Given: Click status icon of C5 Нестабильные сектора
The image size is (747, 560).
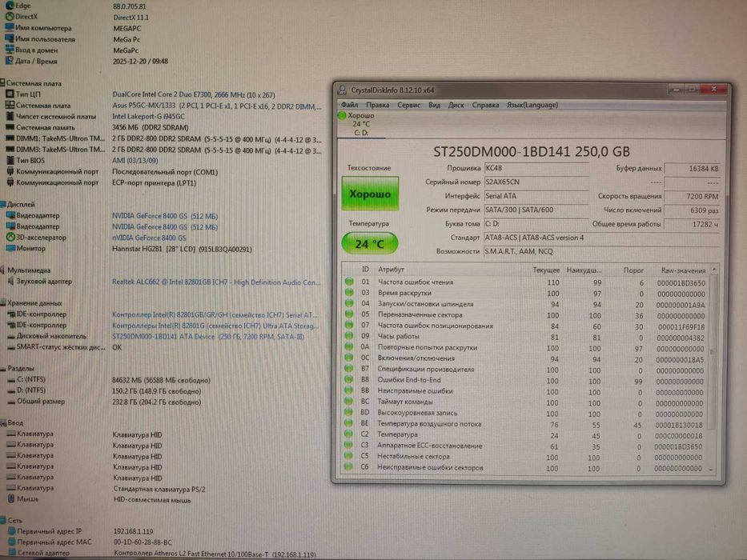Looking at the screenshot, I should (349, 456).
